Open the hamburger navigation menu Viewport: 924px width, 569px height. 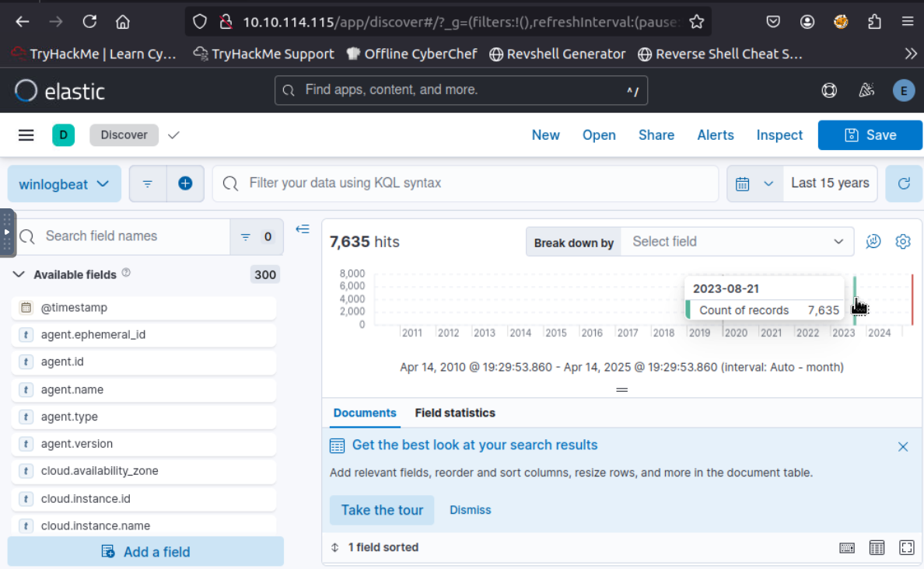click(x=26, y=135)
